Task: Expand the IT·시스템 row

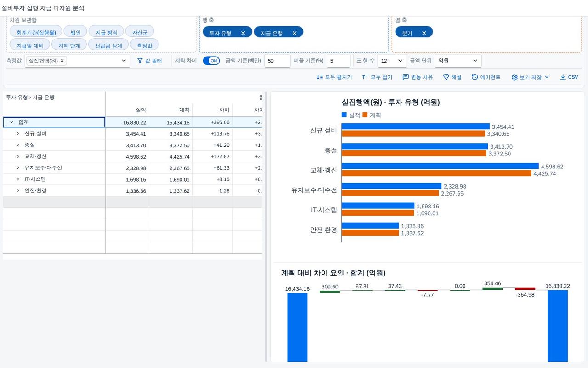Action: [18, 179]
